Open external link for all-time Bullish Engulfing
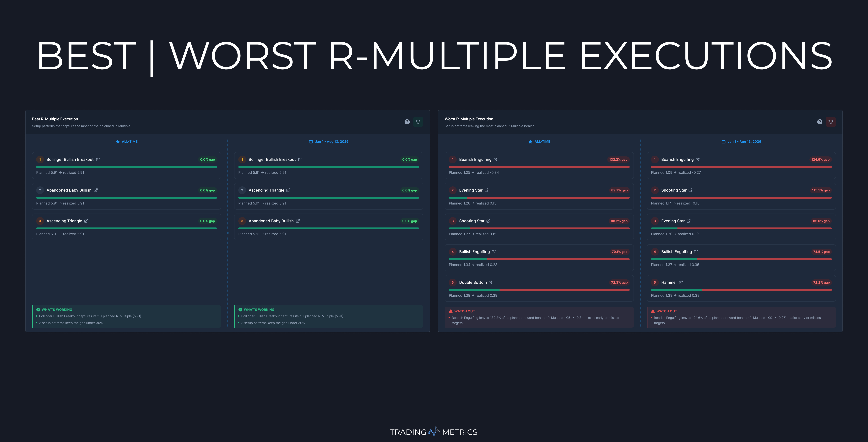The width and height of the screenshot is (868, 442). [x=494, y=252]
